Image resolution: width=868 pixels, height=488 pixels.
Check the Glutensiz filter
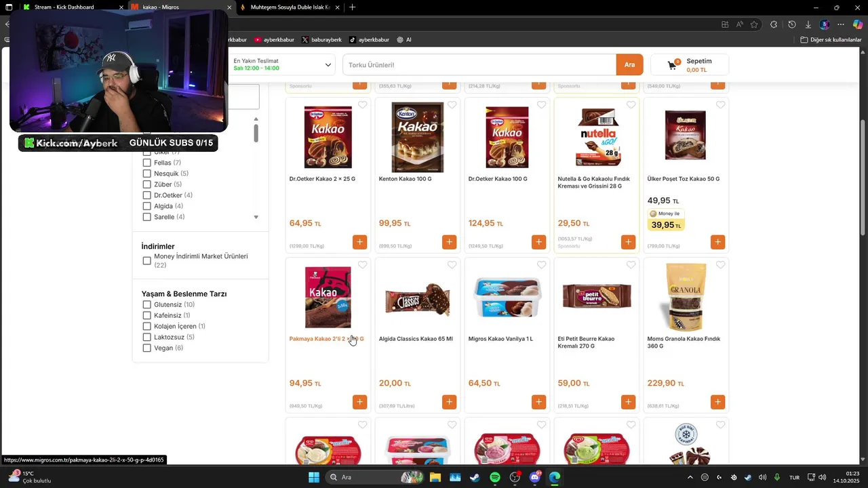pos(146,304)
